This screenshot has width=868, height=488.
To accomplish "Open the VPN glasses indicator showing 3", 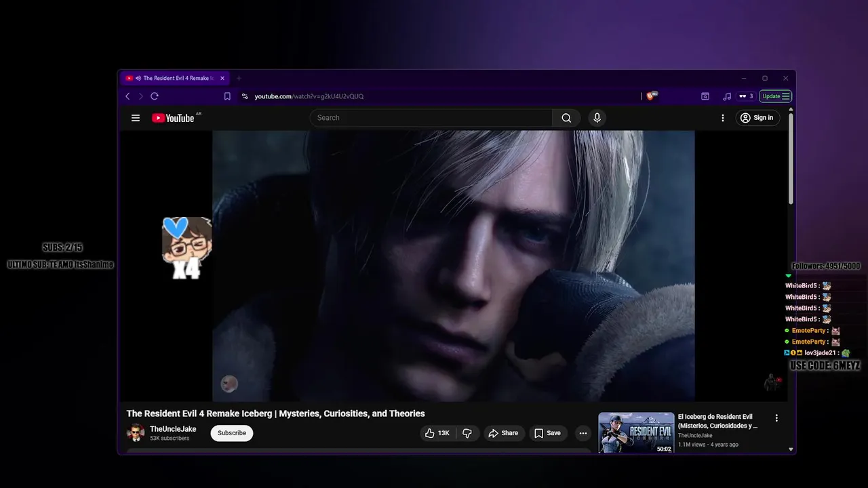I will 746,96.
